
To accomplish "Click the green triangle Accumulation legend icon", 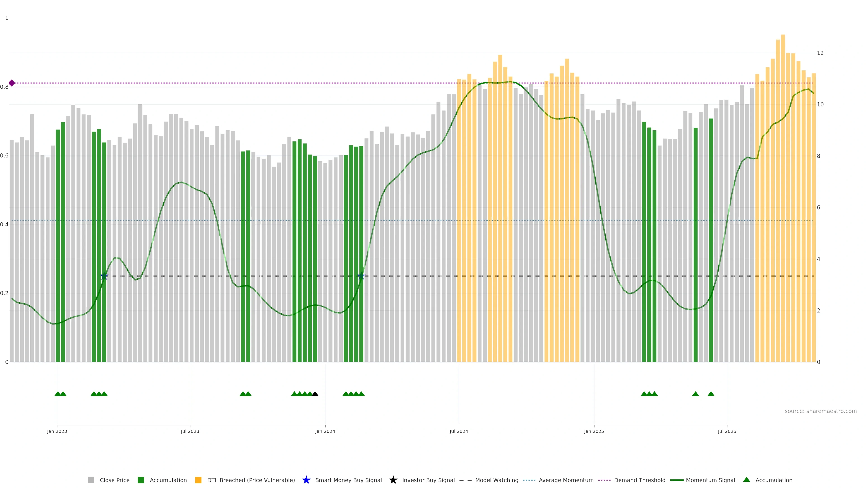I will [746, 480].
